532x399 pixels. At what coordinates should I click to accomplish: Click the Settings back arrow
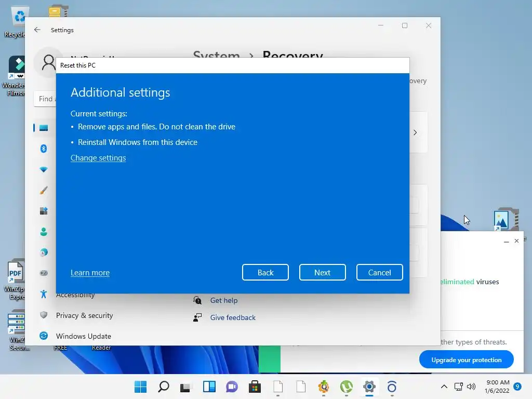(x=37, y=30)
